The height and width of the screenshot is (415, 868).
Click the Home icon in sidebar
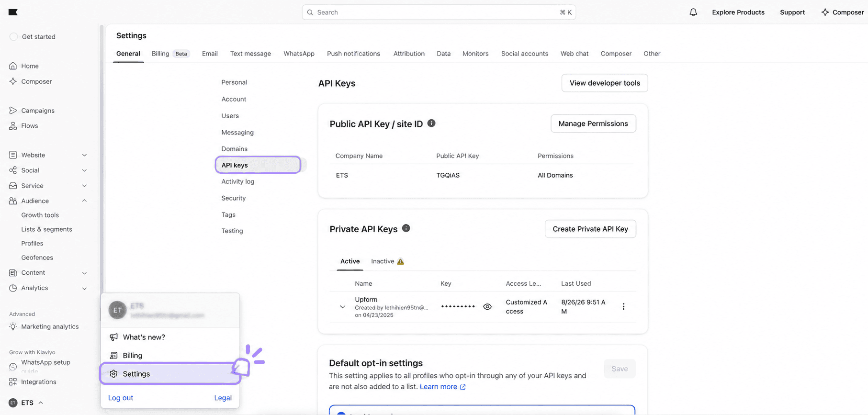pos(13,66)
